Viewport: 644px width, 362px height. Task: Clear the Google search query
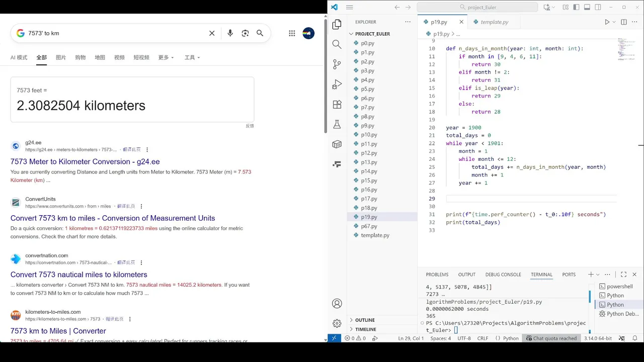[212, 33]
